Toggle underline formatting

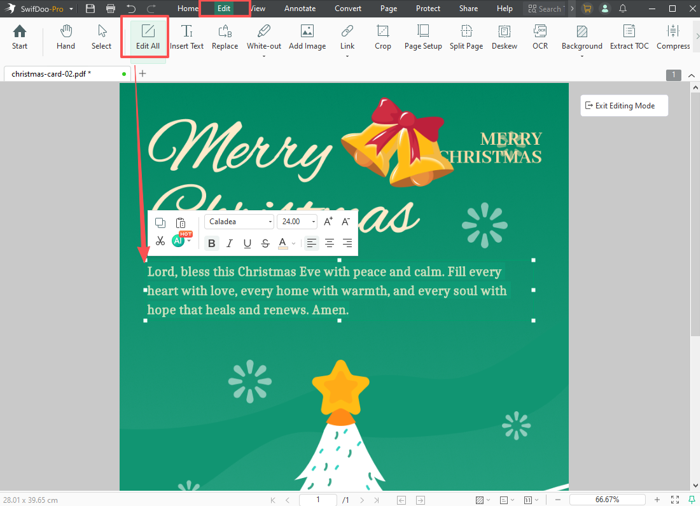[247, 243]
